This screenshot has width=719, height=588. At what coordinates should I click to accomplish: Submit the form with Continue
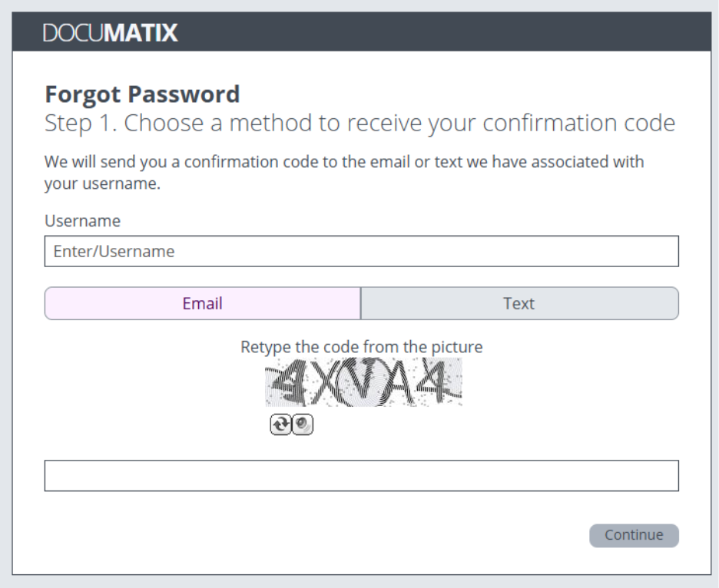pyautogui.click(x=634, y=535)
